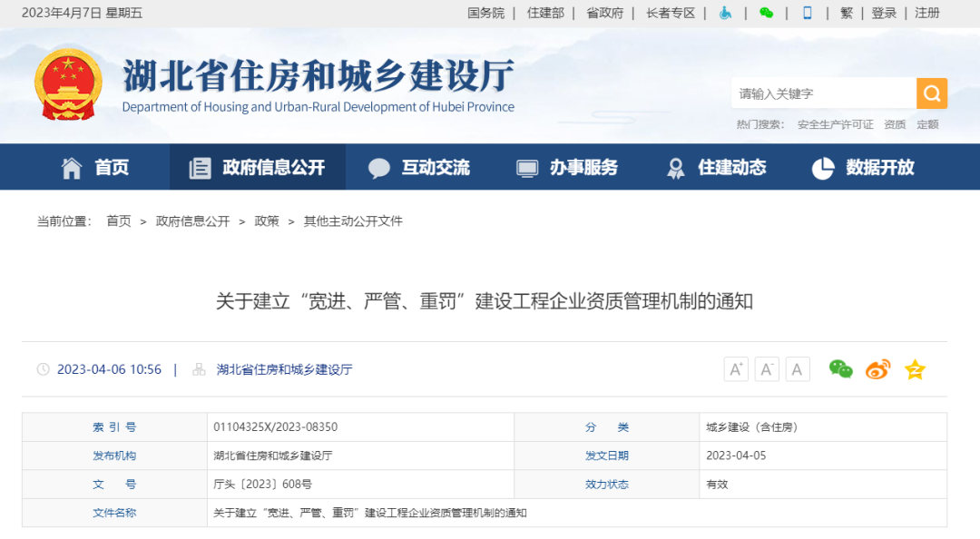Click the 登录 login link
Screen dimensions: 980x539
coord(884,13)
